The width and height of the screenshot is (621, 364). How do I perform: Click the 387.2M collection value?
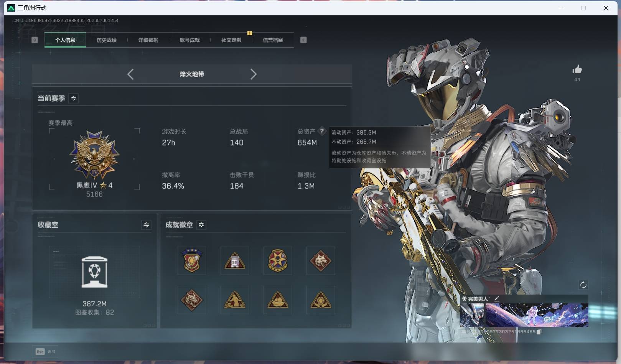94,304
